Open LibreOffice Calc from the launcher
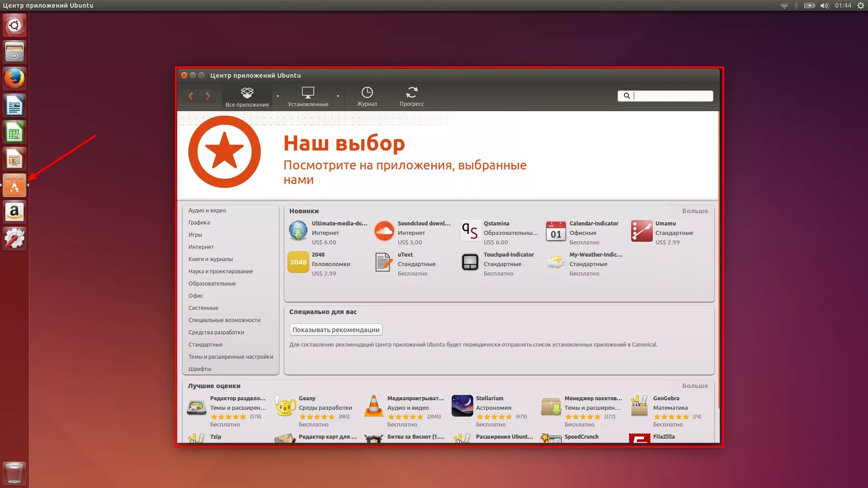 click(x=14, y=132)
